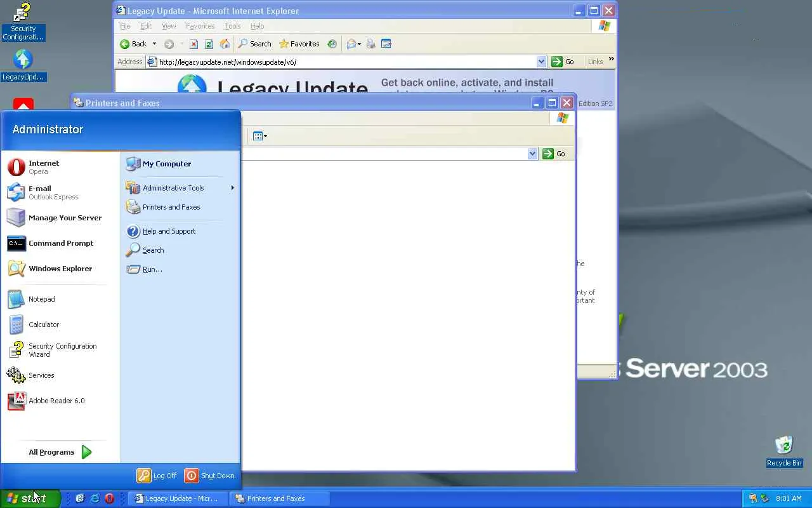Screen dimensions: 812x508
Task: Click the network tray icon
Action: click(764, 498)
